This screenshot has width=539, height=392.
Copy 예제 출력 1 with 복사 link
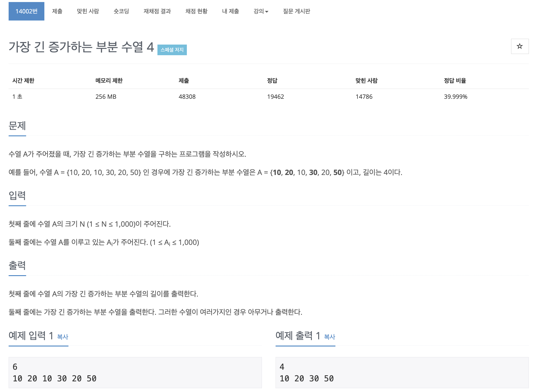[x=329, y=337]
